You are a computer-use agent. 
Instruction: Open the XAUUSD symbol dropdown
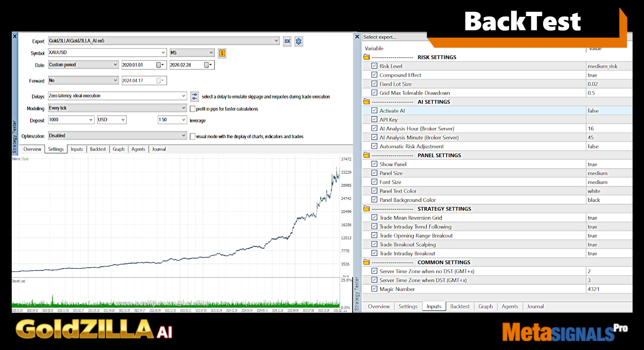tap(163, 52)
